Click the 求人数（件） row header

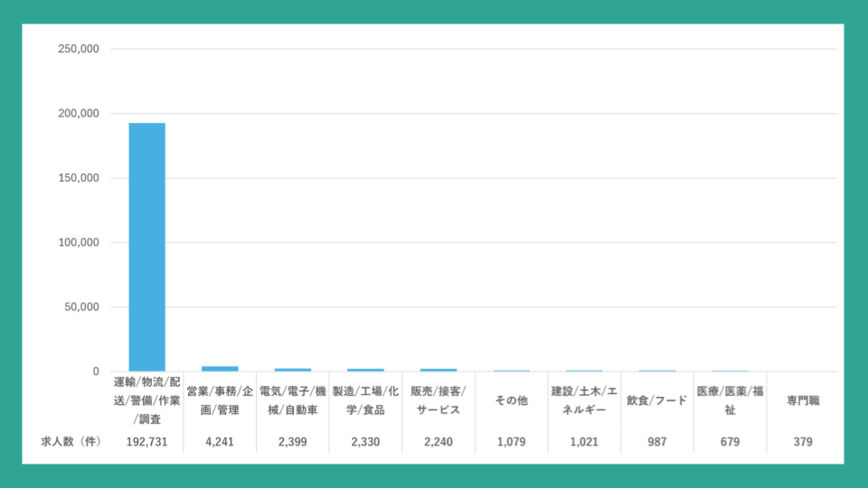coord(71,442)
